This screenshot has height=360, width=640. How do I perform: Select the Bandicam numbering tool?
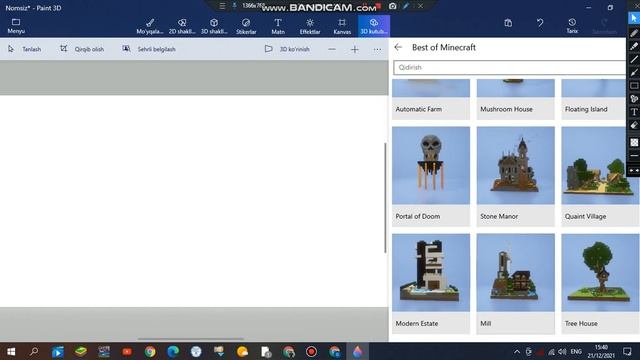633,99
